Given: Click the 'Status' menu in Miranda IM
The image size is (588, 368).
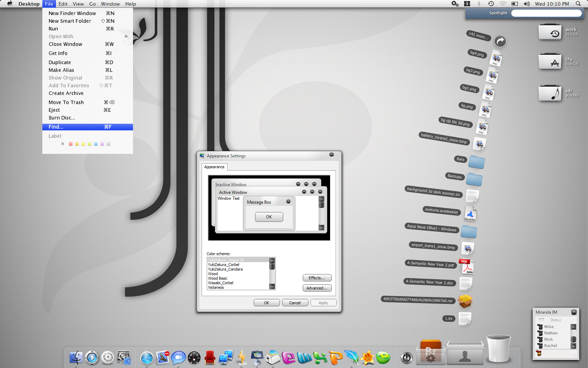Looking at the screenshot, I should pyautogui.click(x=555, y=320).
